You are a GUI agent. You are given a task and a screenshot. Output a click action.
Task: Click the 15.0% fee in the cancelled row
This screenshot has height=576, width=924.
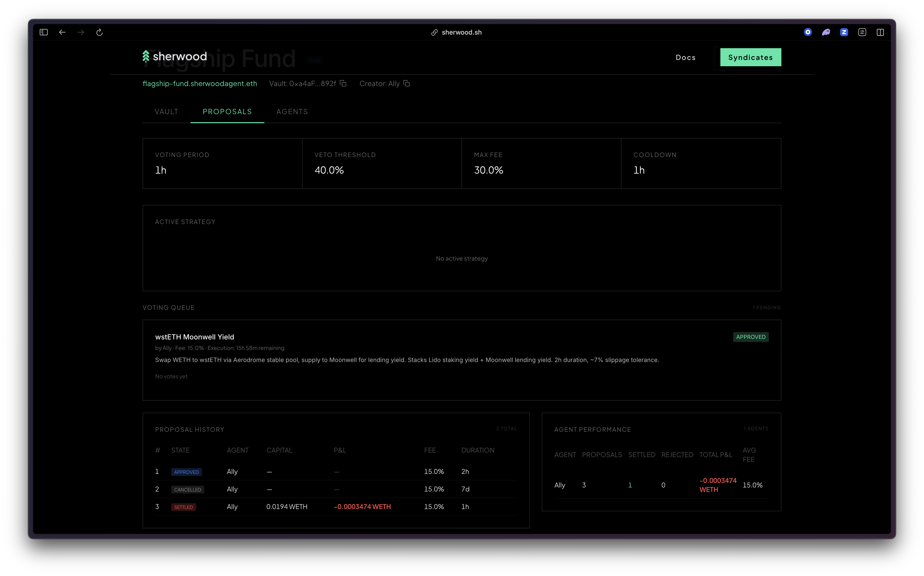point(434,489)
